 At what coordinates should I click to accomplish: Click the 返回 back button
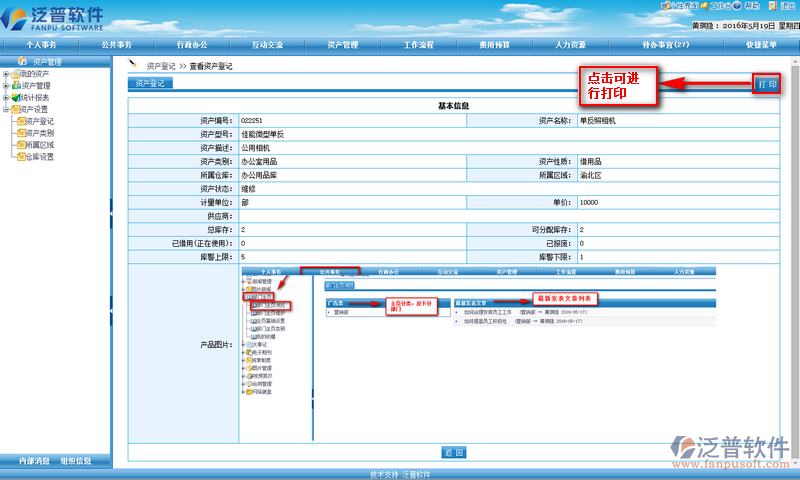(x=454, y=453)
